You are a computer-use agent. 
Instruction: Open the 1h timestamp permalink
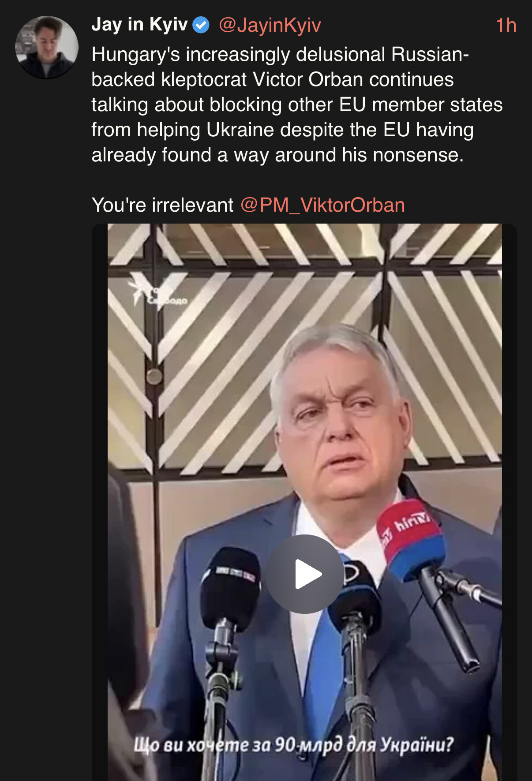pyautogui.click(x=506, y=25)
